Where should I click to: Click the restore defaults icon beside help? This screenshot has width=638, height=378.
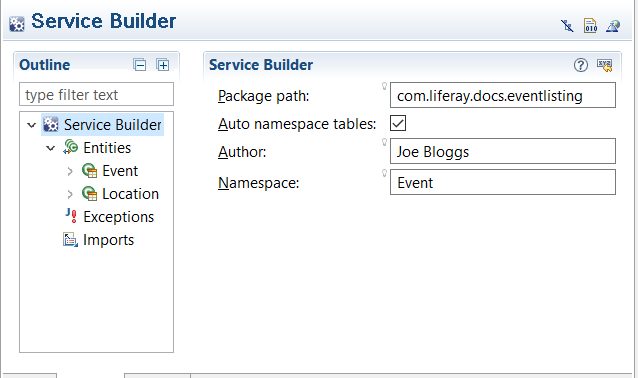coord(605,65)
